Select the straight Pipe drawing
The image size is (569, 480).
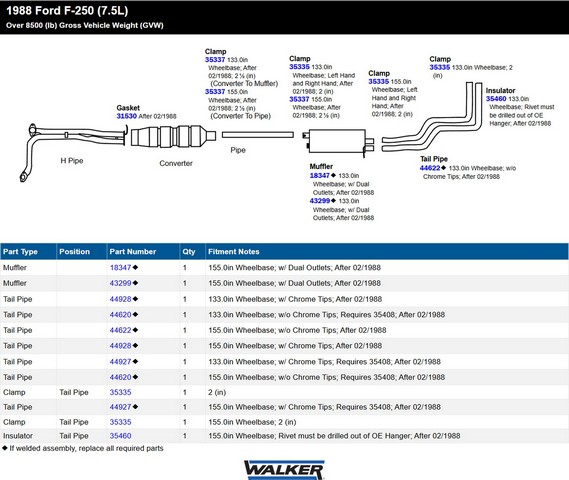click(x=258, y=135)
